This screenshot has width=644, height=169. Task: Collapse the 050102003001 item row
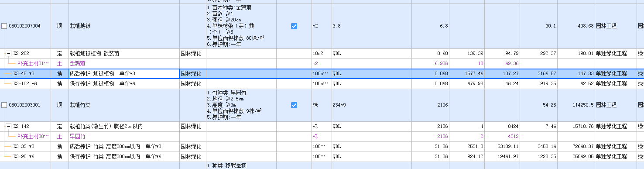pyautogui.click(x=4, y=105)
